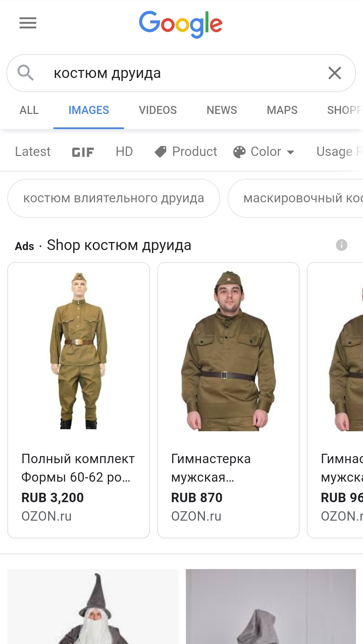Enable the HD filter

[124, 152]
